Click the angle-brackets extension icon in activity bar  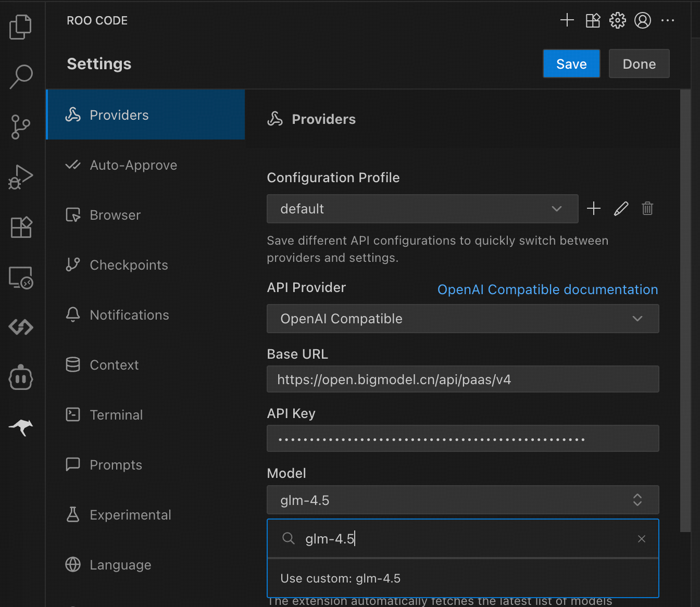pos(21,327)
